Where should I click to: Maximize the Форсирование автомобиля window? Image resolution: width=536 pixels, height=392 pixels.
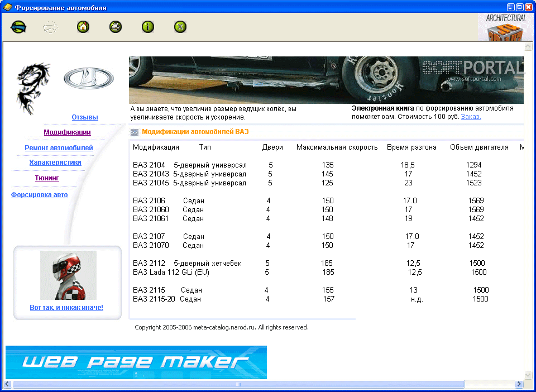(520, 7)
